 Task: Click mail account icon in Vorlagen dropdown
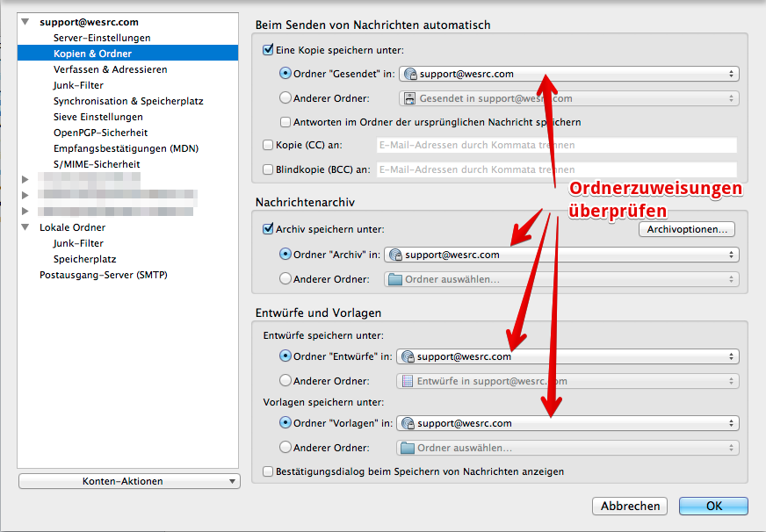[408, 423]
